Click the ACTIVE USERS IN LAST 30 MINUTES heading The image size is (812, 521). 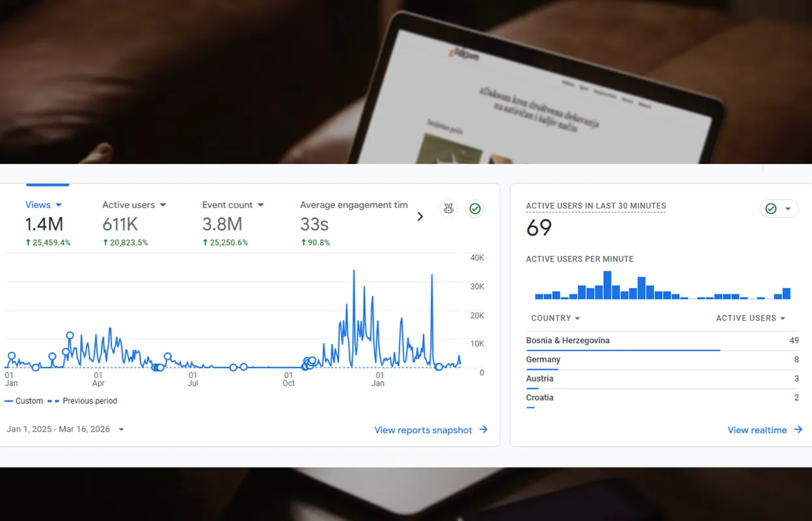click(596, 206)
